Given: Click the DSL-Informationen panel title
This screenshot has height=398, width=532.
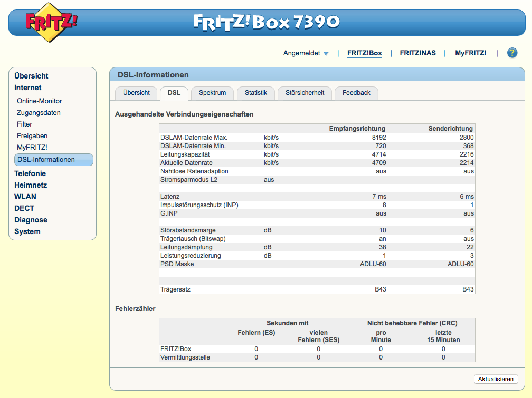Looking at the screenshot, I should [153, 75].
